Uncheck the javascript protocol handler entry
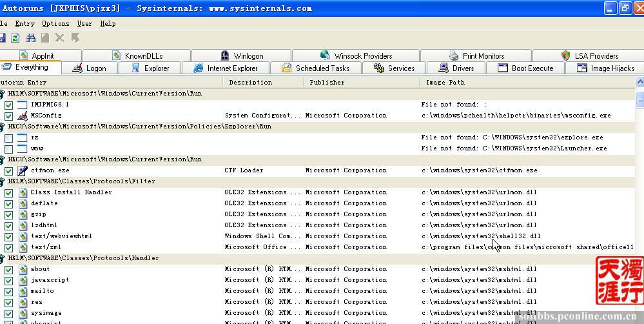This screenshot has height=324, width=644. click(9, 280)
